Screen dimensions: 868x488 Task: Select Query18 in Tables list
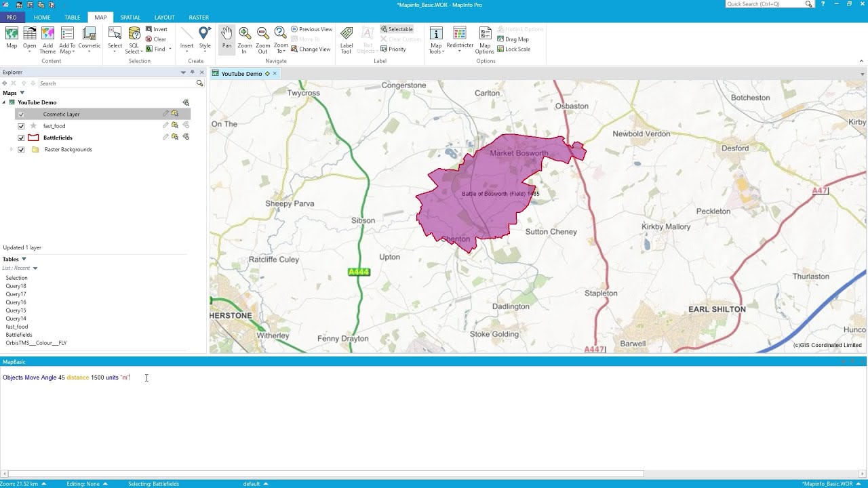(x=16, y=286)
